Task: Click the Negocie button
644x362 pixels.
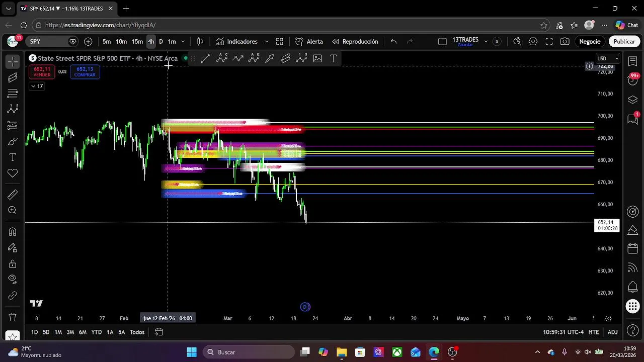Action: pyautogui.click(x=590, y=42)
